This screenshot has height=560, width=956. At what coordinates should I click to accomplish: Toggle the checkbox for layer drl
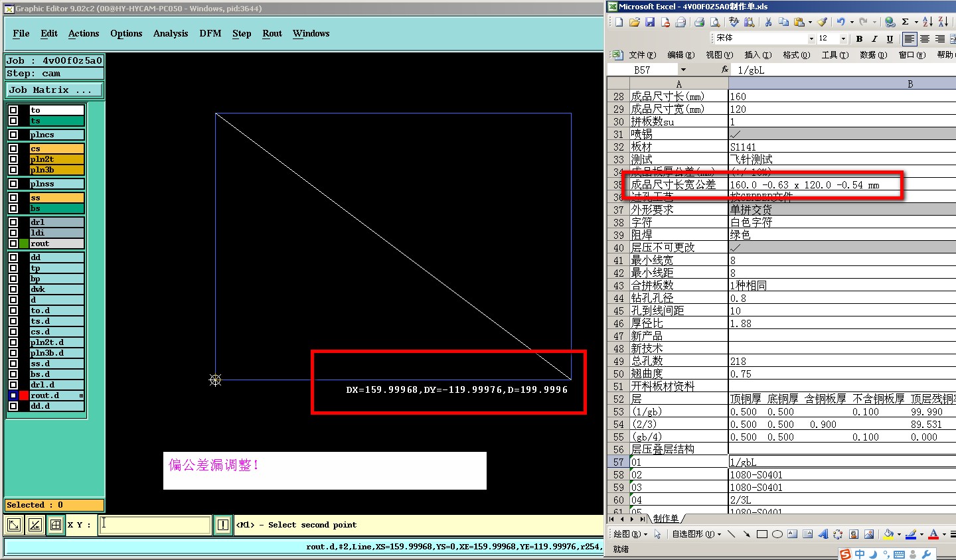point(13,222)
